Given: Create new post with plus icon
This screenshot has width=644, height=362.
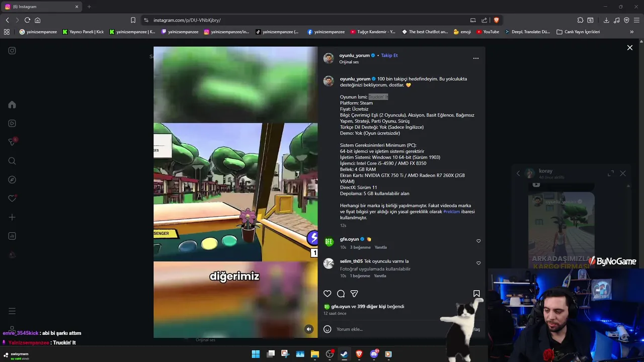Looking at the screenshot, I should [12, 217].
